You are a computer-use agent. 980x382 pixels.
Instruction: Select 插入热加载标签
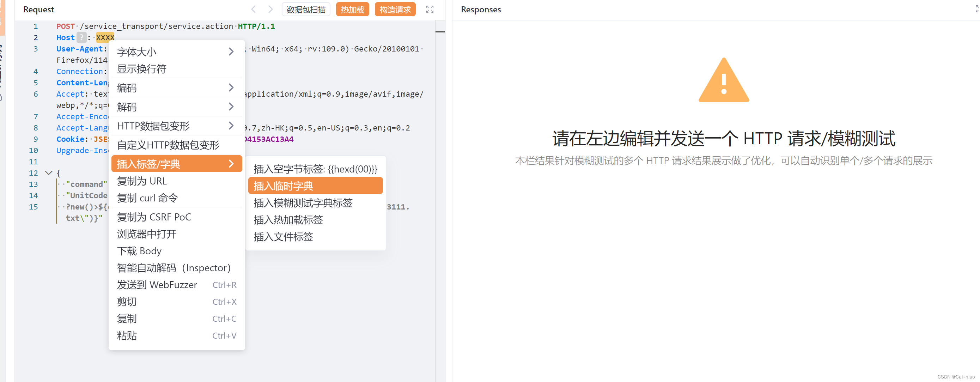coord(315,220)
